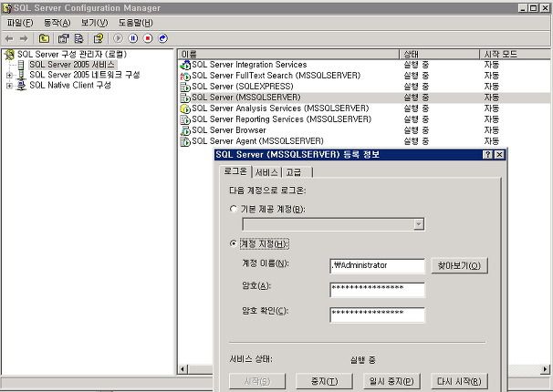The height and width of the screenshot is (392, 553).
Task: Click the Export list toolbar icon
Action: click(78, 38)
